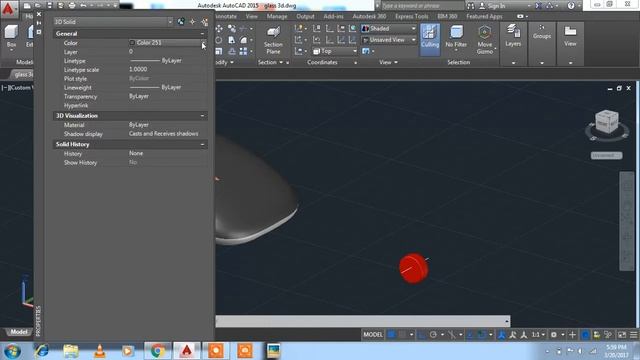Click the Auto-hide button on Properties palette
Image resolution: width=640 pixels, height=360 pixels.
[x=39, y=23]
